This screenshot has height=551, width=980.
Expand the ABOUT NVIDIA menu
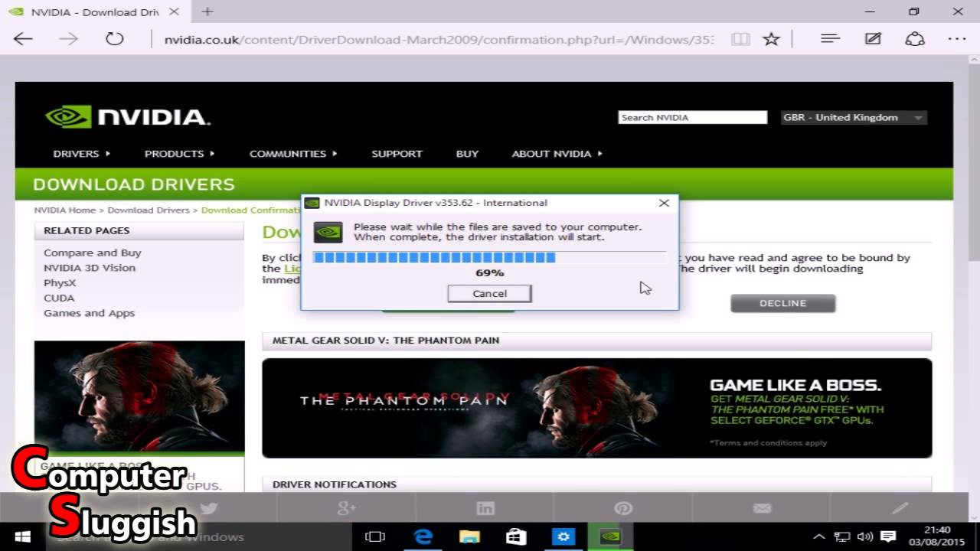[x=557, y=154]
